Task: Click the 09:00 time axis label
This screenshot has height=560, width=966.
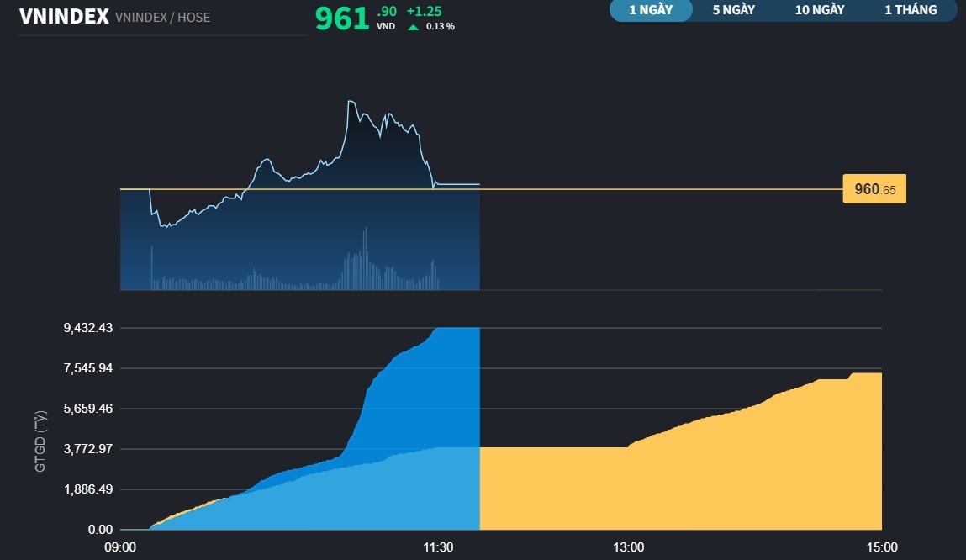Action: pyautogui.click(x=120, y=547)
